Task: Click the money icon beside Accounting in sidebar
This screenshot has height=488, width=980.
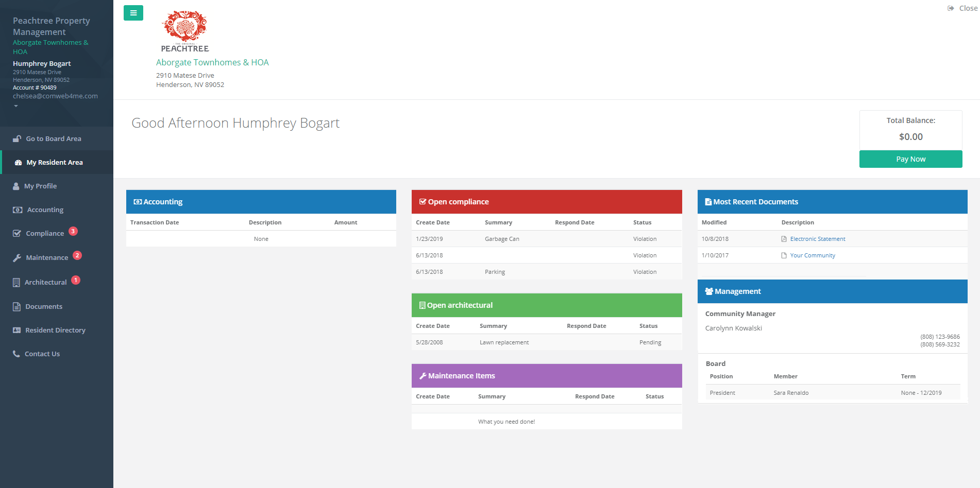Action: 18,210
